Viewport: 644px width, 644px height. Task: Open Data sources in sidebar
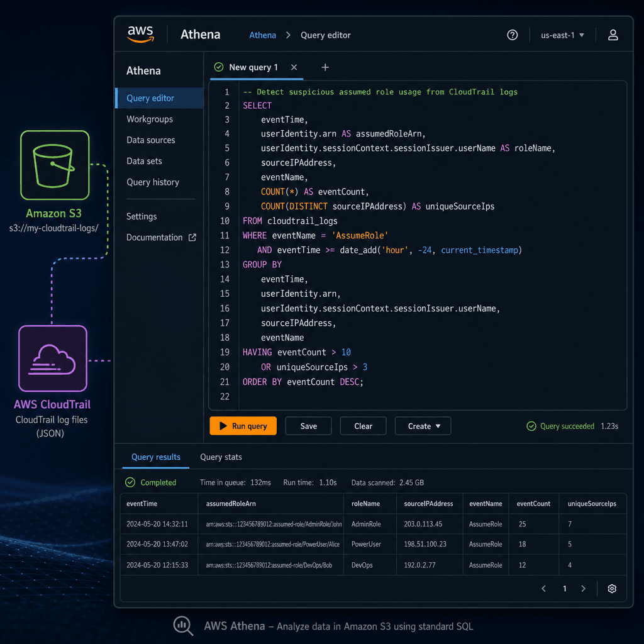151,140
